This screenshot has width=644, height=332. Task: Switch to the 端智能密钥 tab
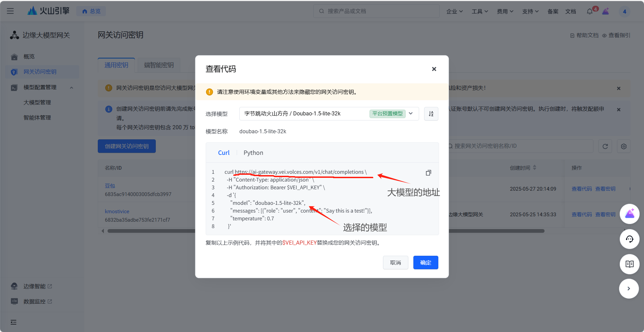(159, 65)
